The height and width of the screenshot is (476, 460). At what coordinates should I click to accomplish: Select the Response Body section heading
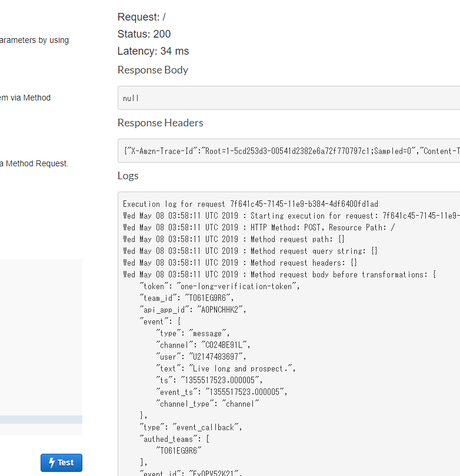point(152,69)
